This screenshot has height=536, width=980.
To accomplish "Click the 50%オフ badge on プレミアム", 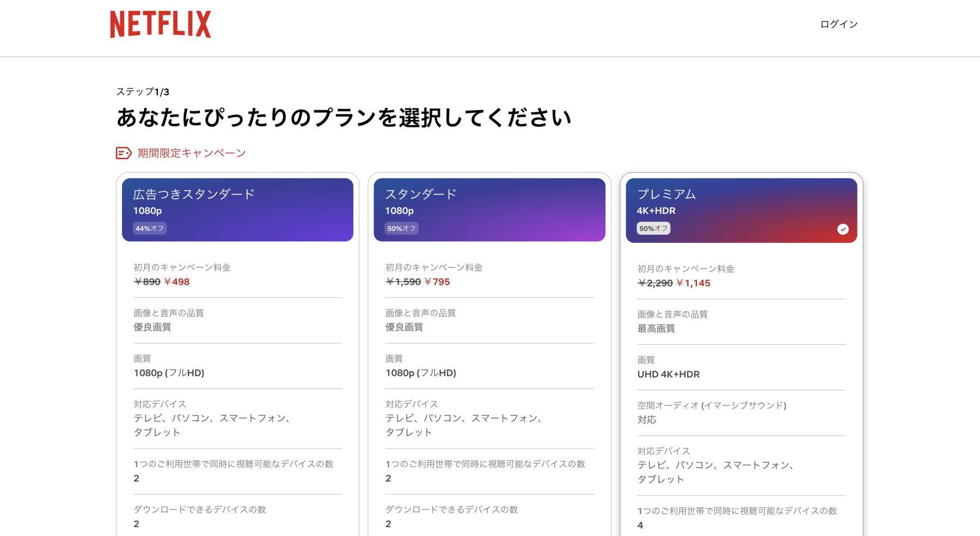I will click(653, 229).
